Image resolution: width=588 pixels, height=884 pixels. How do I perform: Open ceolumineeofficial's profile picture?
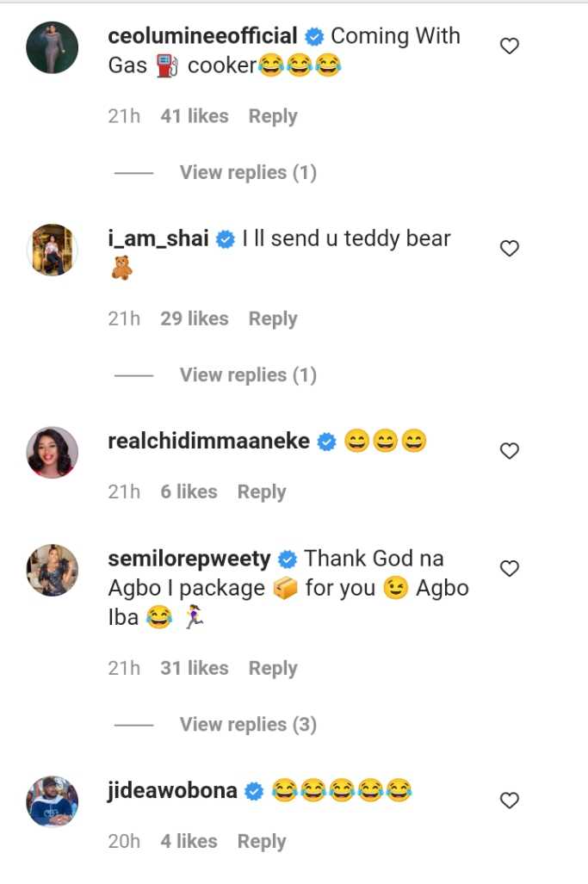(x=53, y=47)
